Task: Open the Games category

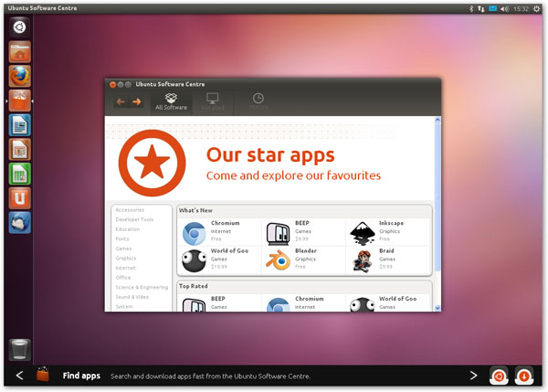Action: [x=123, y=249]
